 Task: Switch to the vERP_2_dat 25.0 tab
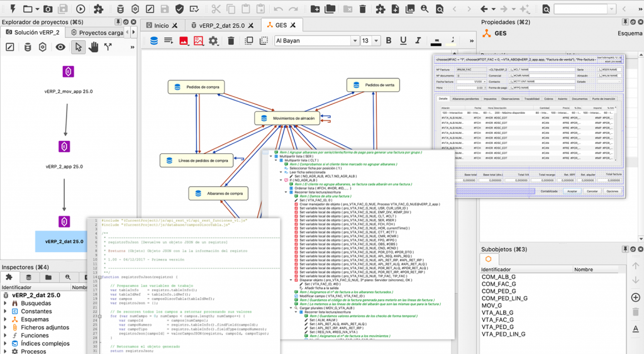click(x=222, y=25)
